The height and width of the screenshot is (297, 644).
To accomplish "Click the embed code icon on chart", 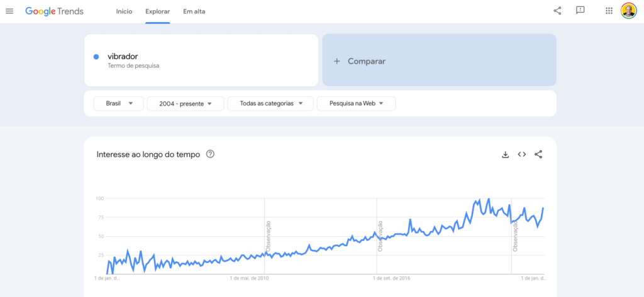I will tap(521, 154).
